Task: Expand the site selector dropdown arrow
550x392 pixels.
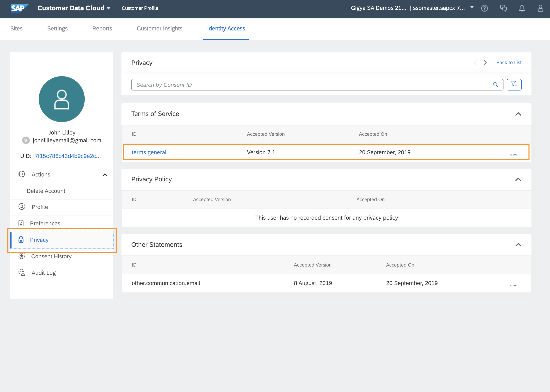Action: 472,7
